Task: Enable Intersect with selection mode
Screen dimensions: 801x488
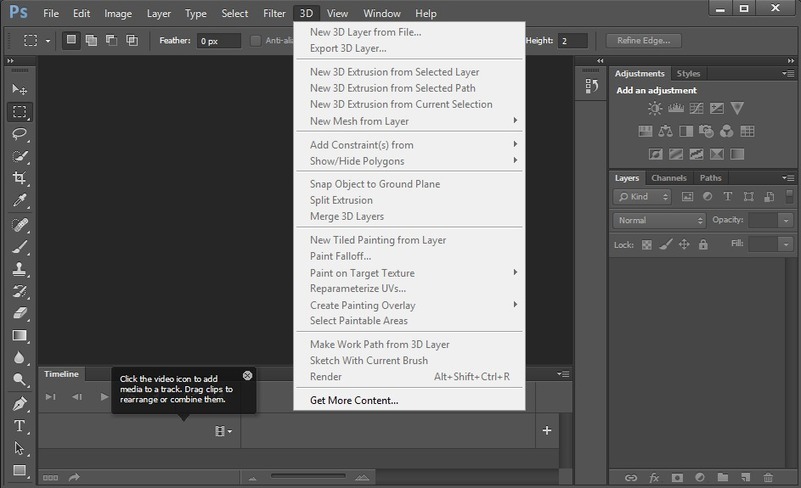Action: (132, 40)
